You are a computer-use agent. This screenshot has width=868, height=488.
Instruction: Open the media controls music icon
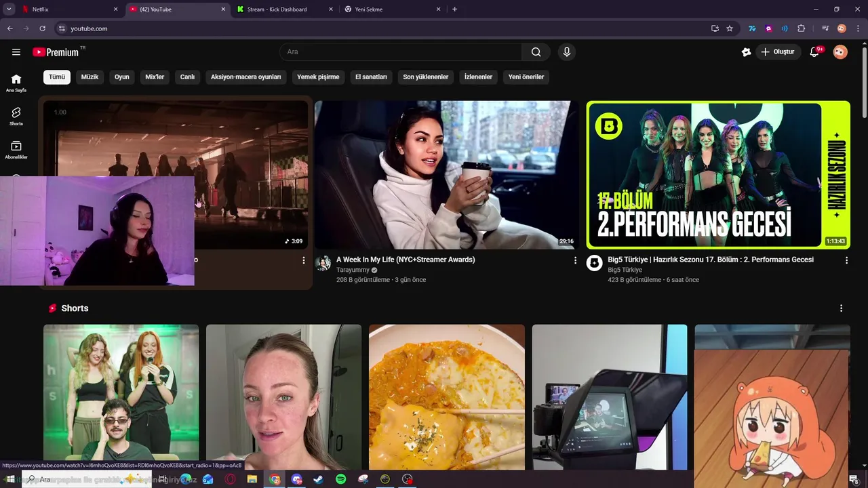click(825, 28)
